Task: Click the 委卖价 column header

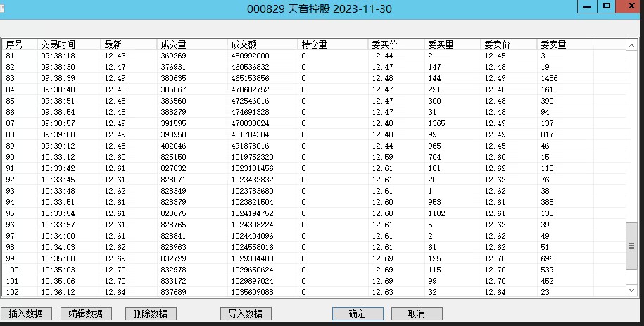Action: [509, 44]
